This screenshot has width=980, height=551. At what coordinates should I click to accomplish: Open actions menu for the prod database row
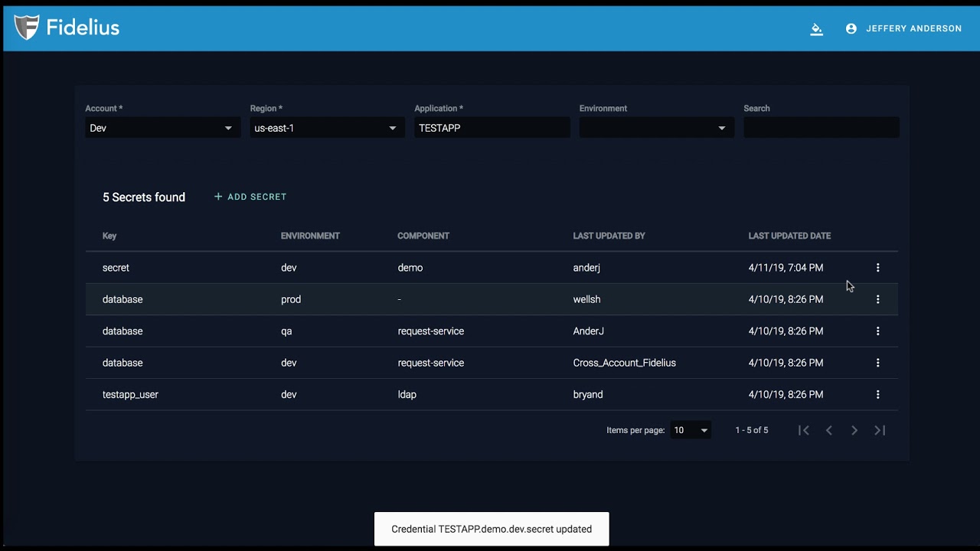tap(878, 299)
